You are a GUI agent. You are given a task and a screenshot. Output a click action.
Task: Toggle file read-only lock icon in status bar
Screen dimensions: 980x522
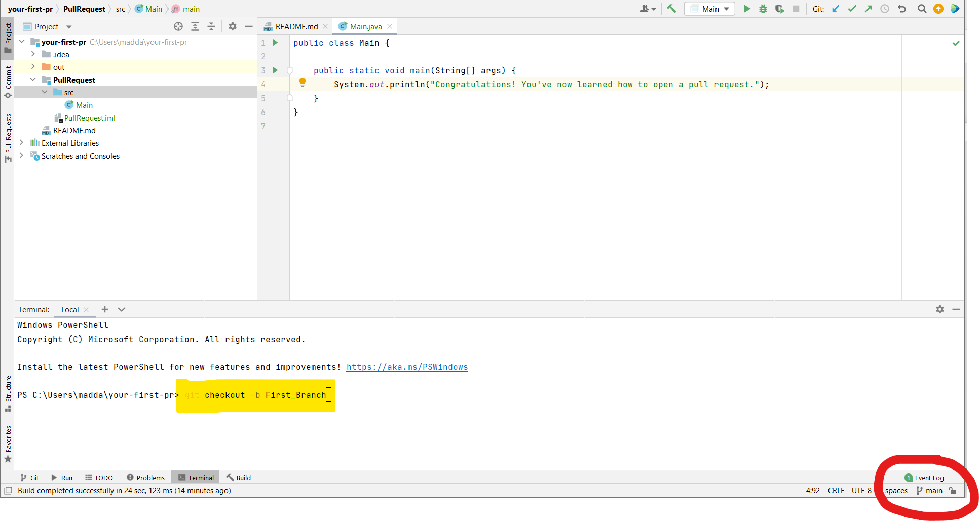point(953,491)
